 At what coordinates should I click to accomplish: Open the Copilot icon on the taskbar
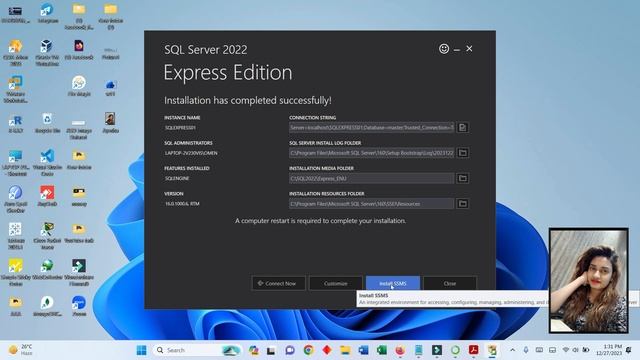tap(253, 350)
